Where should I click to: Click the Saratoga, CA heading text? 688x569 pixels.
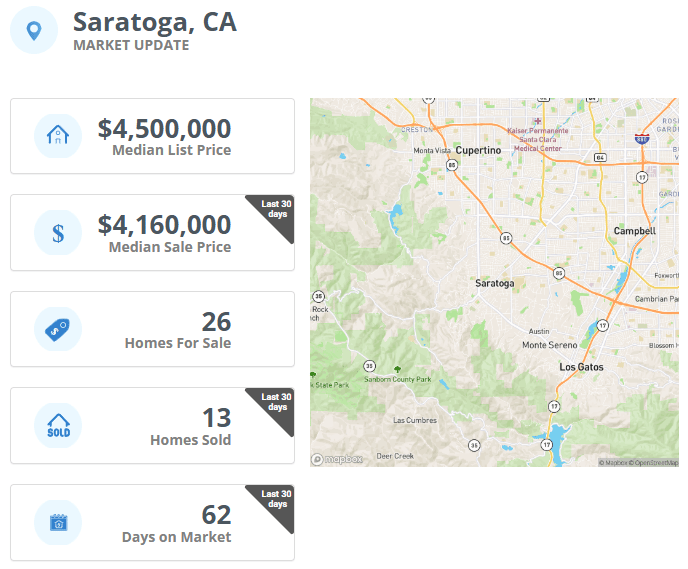[x=155, y=22]
